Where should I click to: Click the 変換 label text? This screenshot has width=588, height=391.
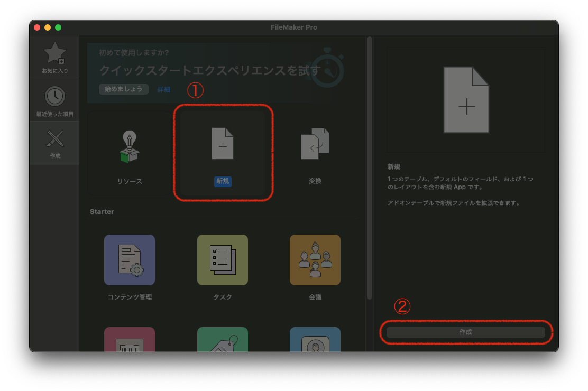coord(315,181)
